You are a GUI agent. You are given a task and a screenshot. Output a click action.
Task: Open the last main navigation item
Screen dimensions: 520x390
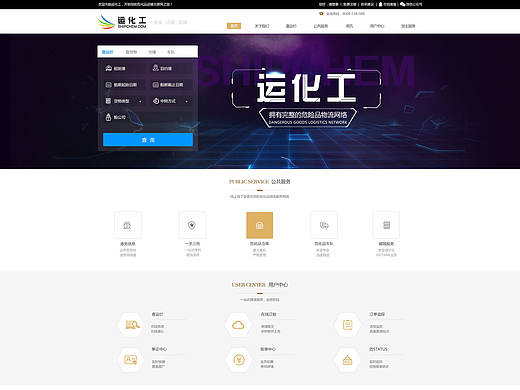(x=408, y=26)
